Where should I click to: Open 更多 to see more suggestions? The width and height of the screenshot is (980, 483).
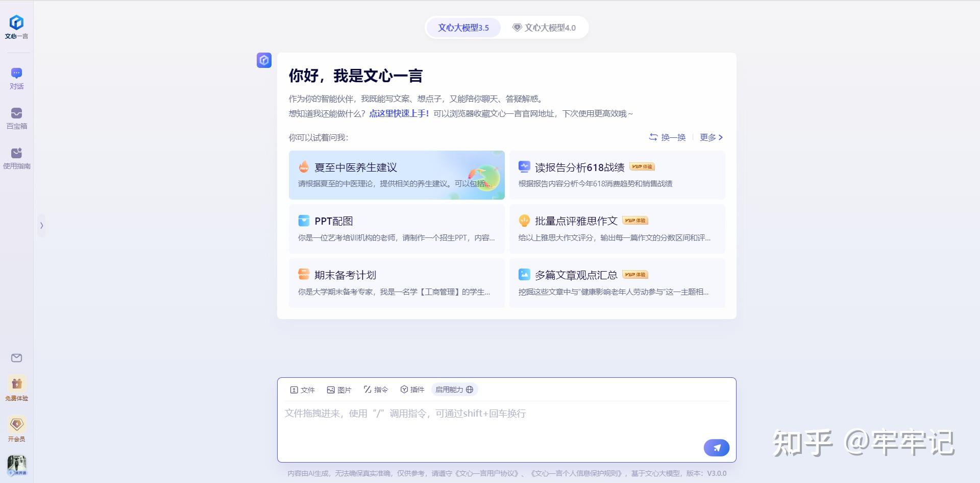pyautogui.click(x=708, y=137)
